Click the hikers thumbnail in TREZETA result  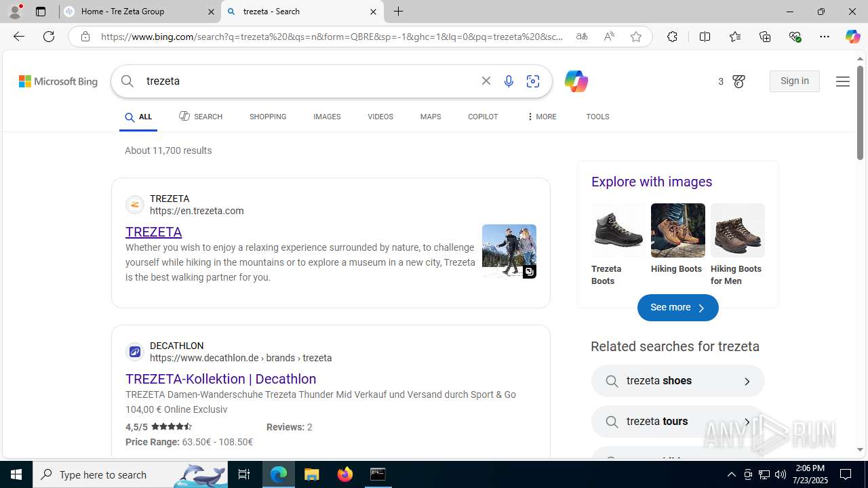tap(509, 251)
